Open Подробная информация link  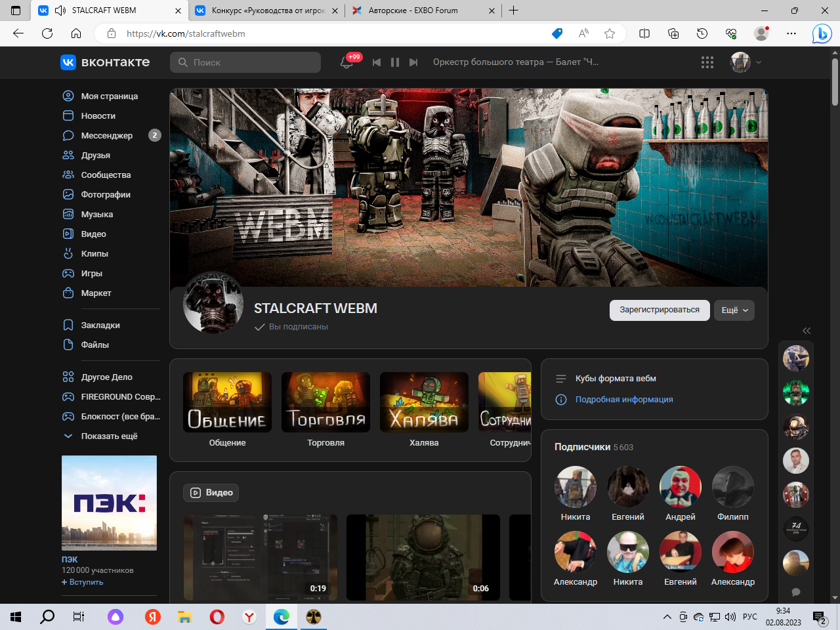pos(624,399)
